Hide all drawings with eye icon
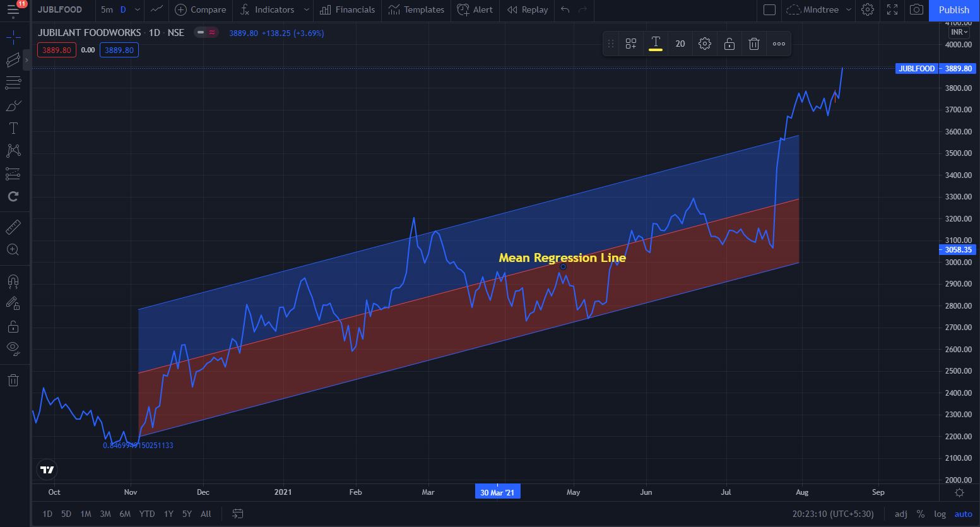The image size is (980, 527). pos(13,348)
